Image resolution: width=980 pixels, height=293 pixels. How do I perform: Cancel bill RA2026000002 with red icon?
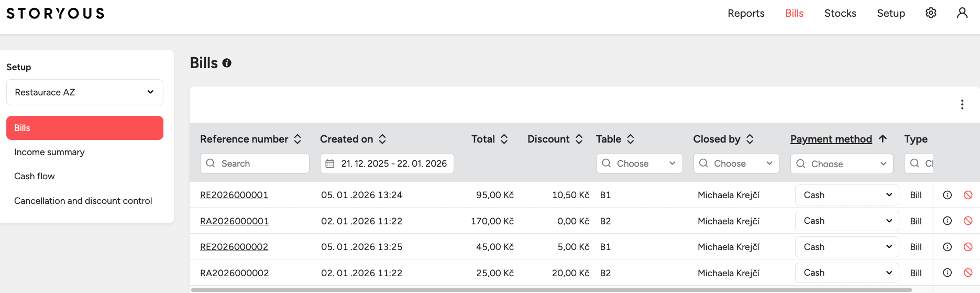click(968, 273)
